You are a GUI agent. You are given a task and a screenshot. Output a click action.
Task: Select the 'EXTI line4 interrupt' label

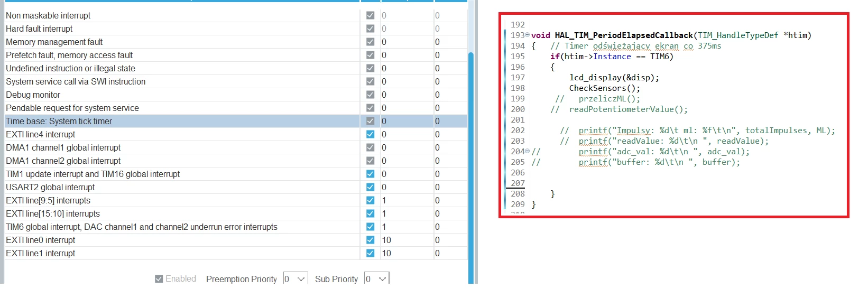[40, 134]
